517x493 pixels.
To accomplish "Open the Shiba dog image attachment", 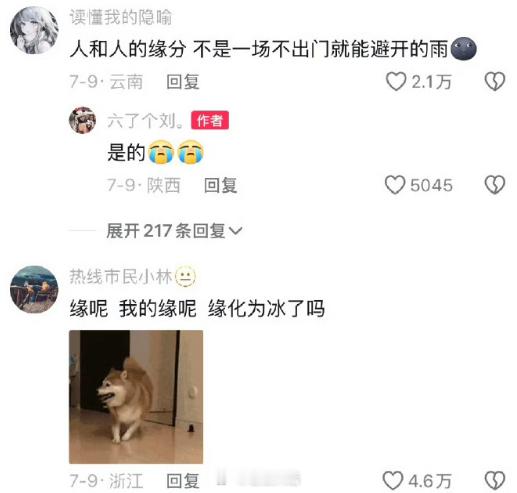I will 136,397.
